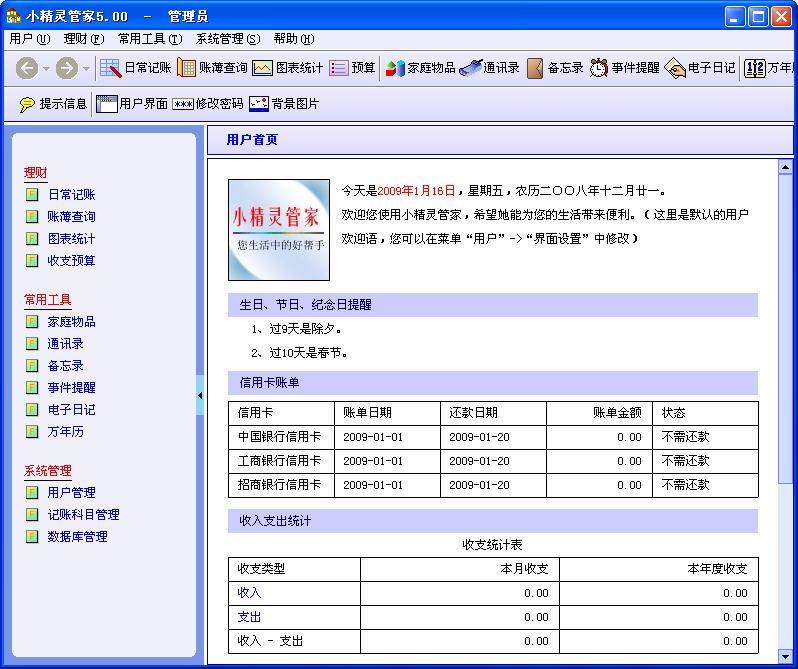Click the 信用卡账单 section header

coord(493,383)
